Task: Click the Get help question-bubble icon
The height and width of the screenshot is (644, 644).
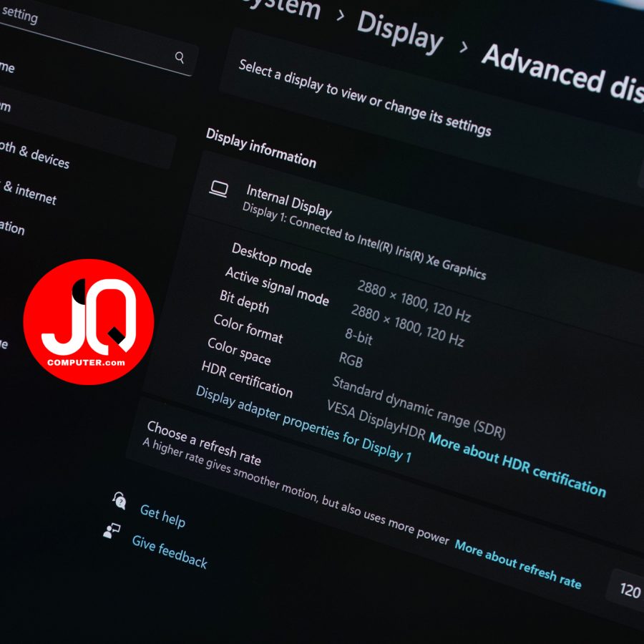Action: 119,500
